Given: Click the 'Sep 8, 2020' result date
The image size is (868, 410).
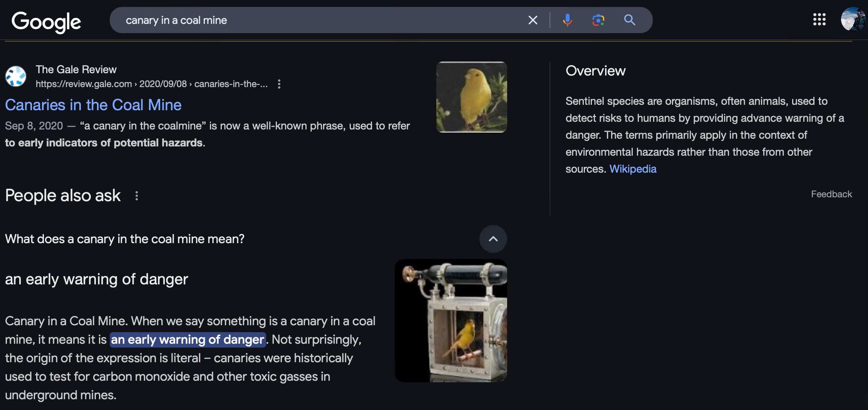Looking at the screenshot, I should click(x=34, y=126).
